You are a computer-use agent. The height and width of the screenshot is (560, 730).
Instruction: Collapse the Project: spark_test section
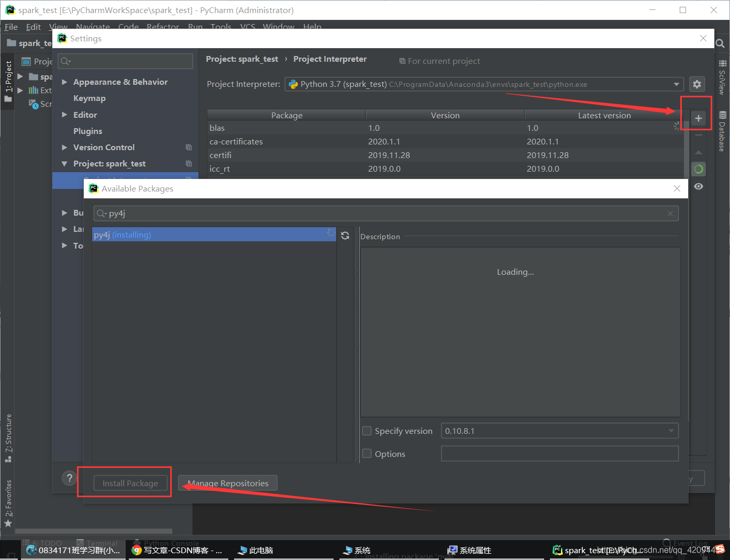pyautogui.click(x=64, y=164)
